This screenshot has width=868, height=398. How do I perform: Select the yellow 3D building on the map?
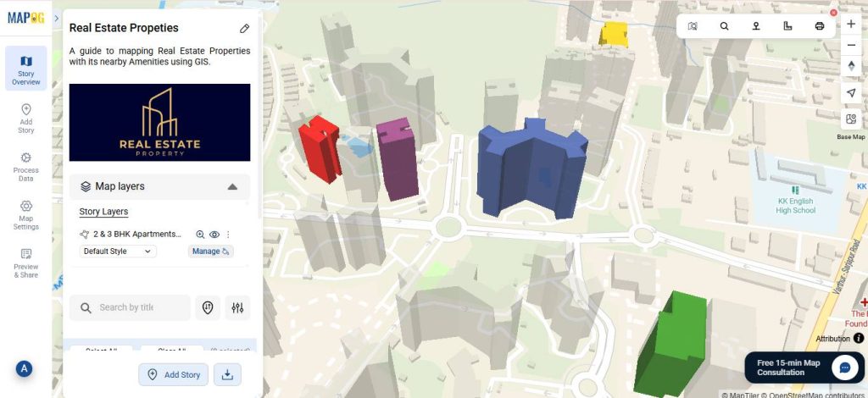point(614,34)
